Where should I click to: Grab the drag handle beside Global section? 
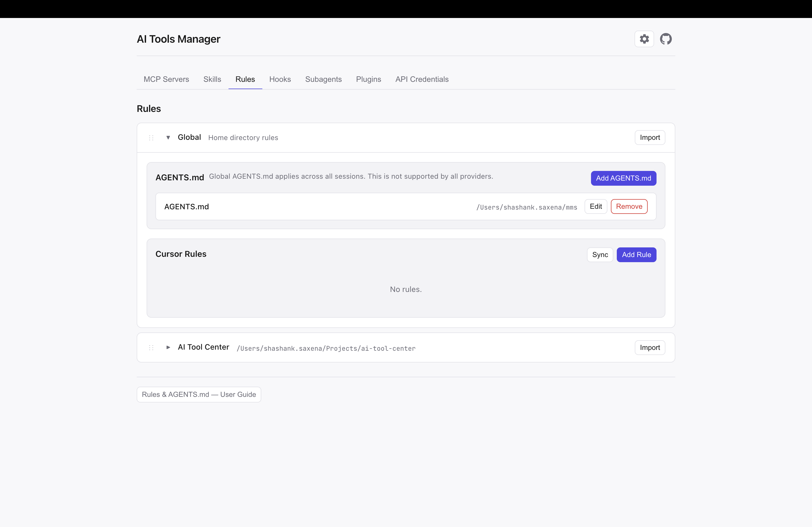pos(151,138)
